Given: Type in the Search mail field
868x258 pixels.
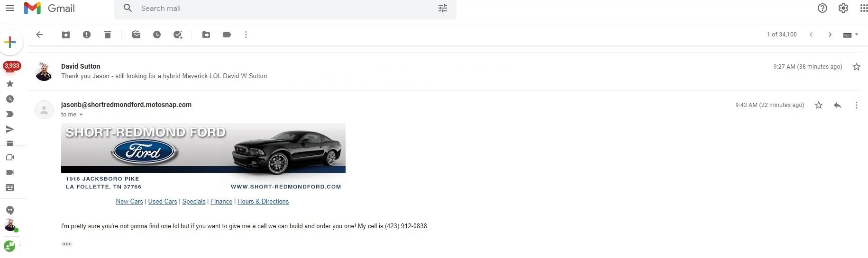Looking at the screenshot, I should tap(284, 9).
